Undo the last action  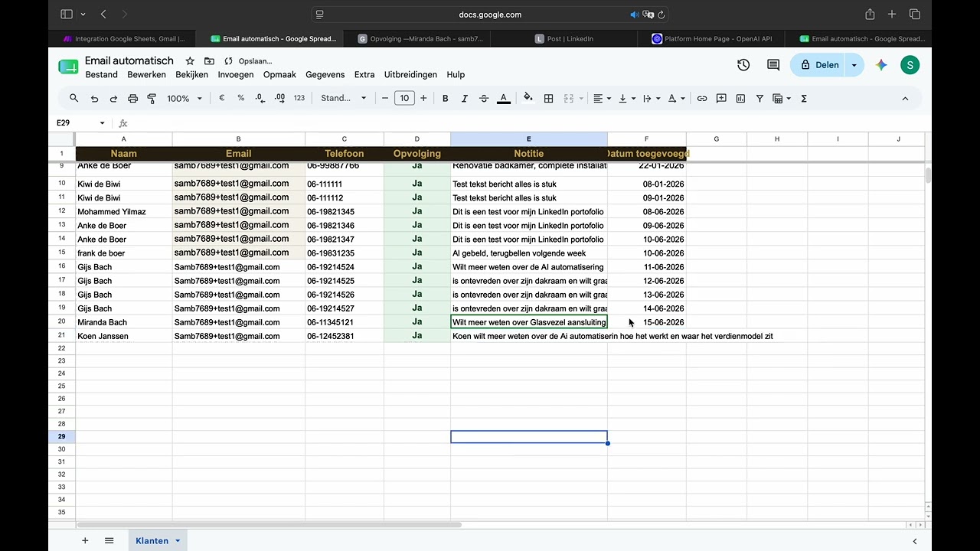tap(94, 98)
